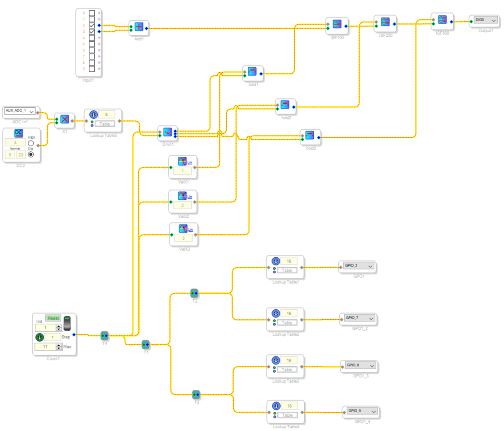Click the DC2 value field showing 8
The image size is (504, 431).
point(15,142)
